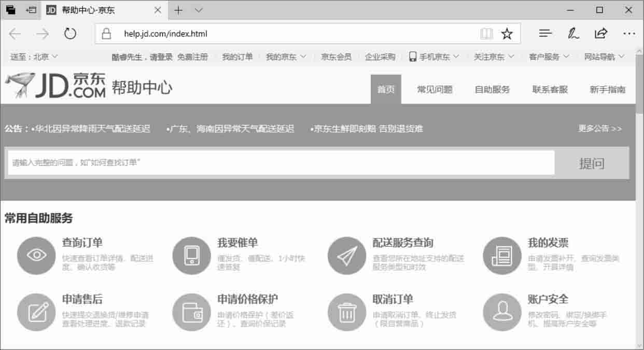Open the Hub favorites list icon
The image size is (644, 350).
tap(545, 34)
